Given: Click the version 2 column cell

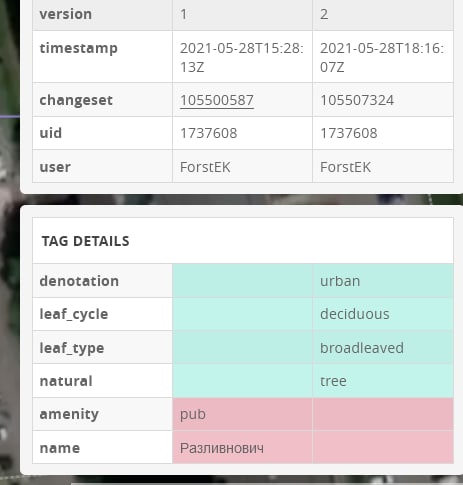Looking at the screenshot, I should 383,15.
